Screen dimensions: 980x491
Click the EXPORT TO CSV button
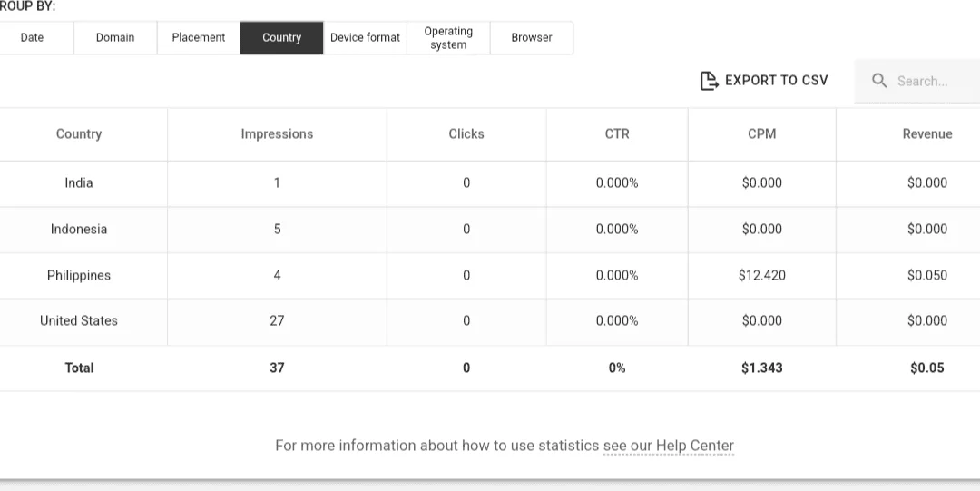click(764, 81)
